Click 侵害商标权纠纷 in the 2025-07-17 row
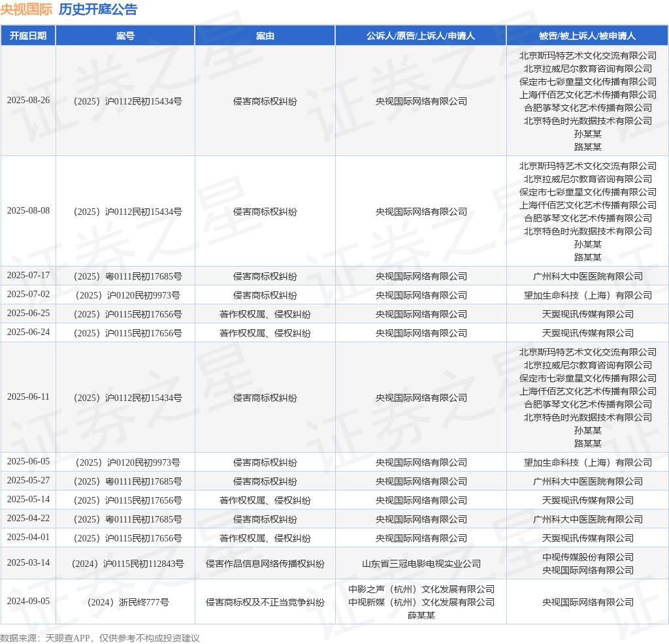669x644 pixels. [265, 276]
